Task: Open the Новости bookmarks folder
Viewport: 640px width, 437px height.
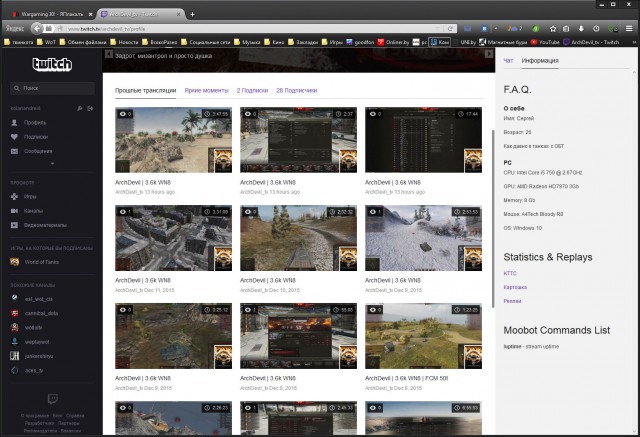Action: (124, 42)
